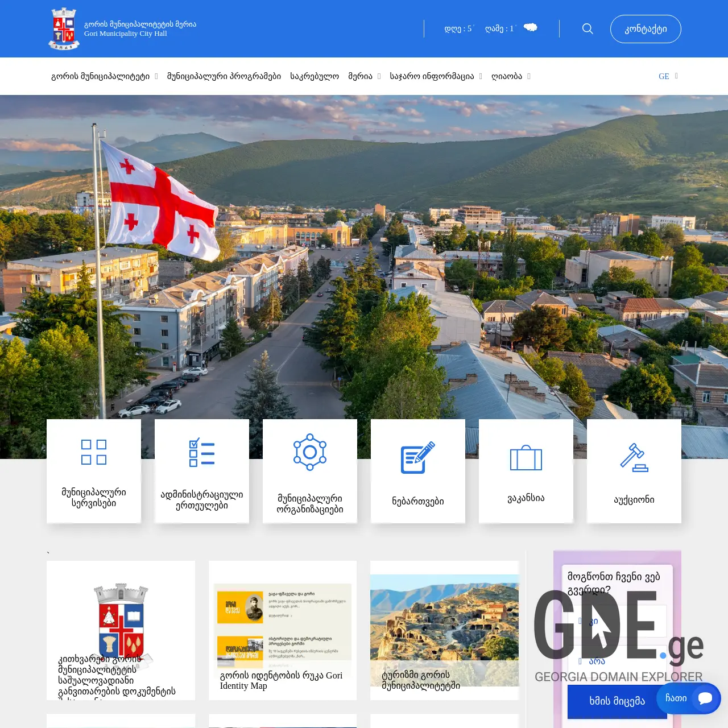
Task: Open the მუნიციპალური პროგრამები menu item
Action: 223,76
